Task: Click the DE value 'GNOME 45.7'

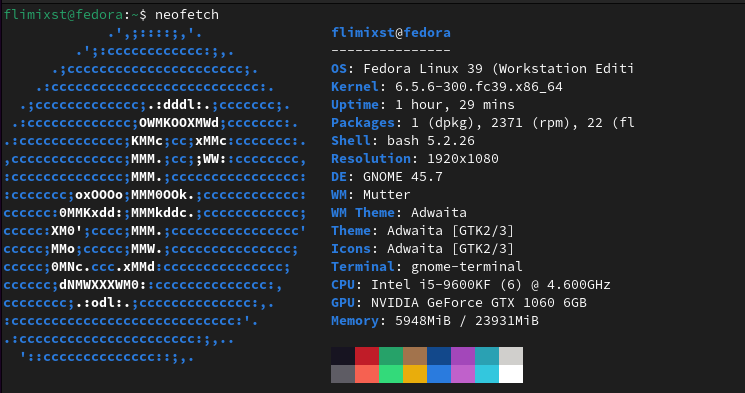Action: point(403,177)
